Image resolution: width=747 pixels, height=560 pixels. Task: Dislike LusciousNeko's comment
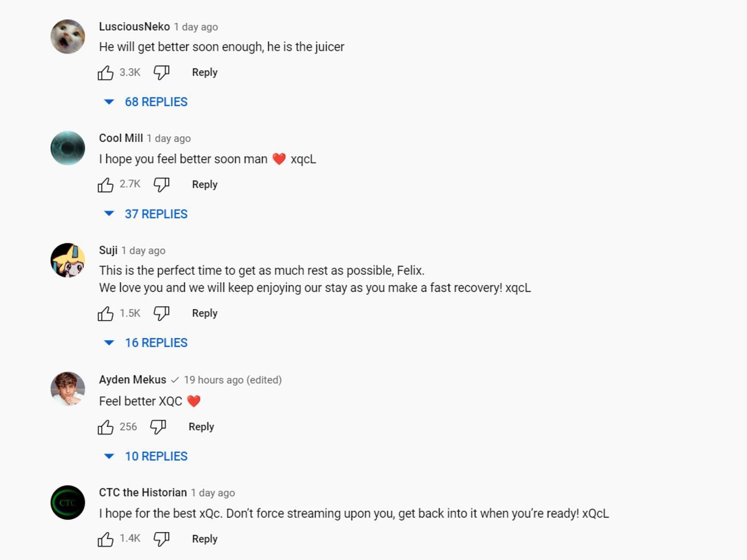[161, 73]
